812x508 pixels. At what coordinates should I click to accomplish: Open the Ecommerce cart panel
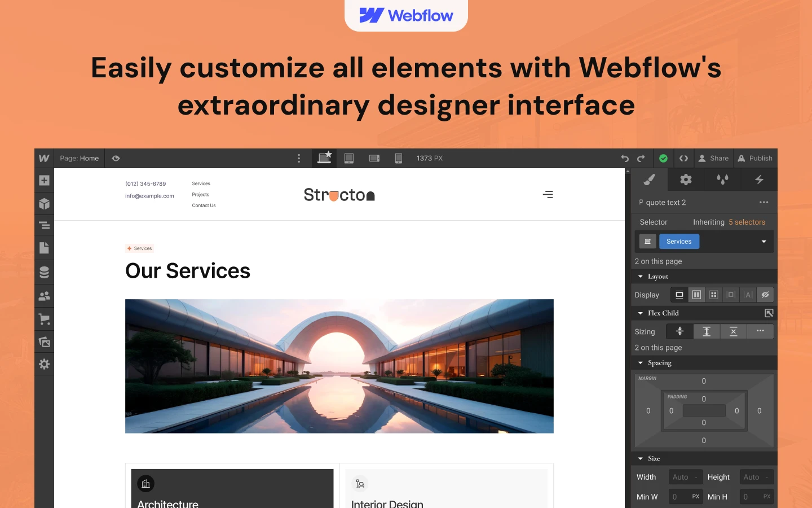[x=44, y=319]
